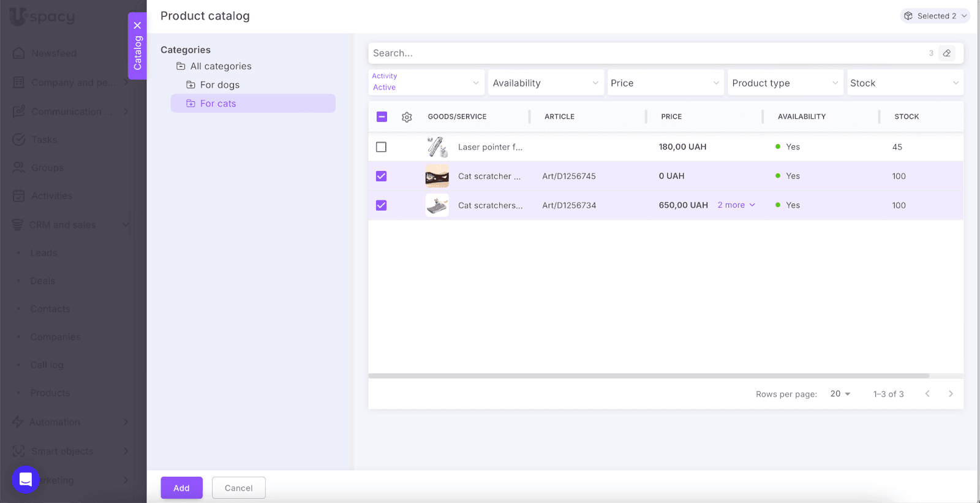
Task: Click the column settings gear icon
Action: pyautogui.click(x=407, y=117)
